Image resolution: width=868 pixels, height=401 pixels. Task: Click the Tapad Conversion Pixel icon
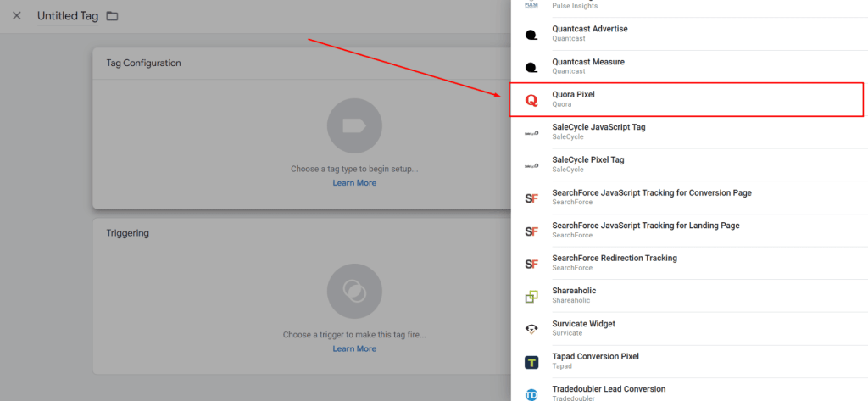tap(531, 362)
